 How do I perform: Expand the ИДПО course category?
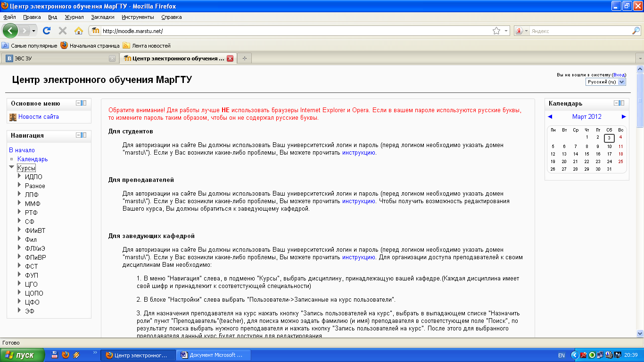pos(20,176)
